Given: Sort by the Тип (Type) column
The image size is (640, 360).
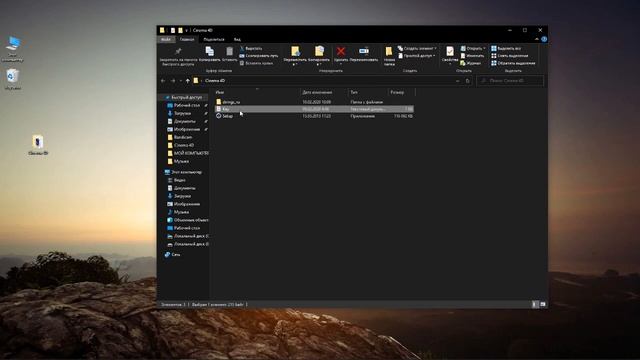Looking at the screenshot, I should pyautogui.click(x=368, y=93).
